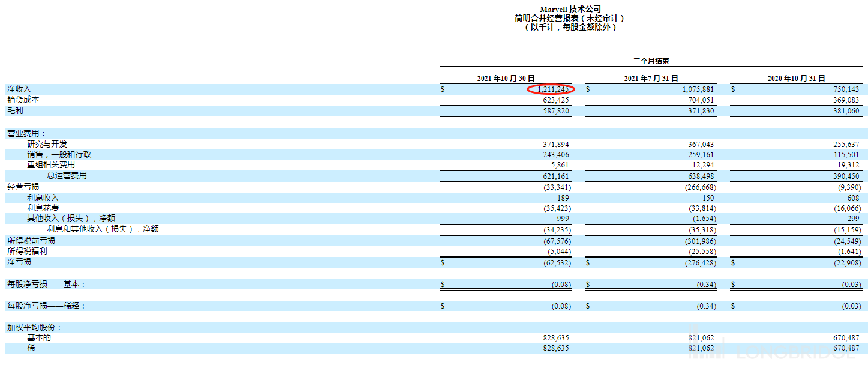Select the 所得税福利 row label

[27, 252]
